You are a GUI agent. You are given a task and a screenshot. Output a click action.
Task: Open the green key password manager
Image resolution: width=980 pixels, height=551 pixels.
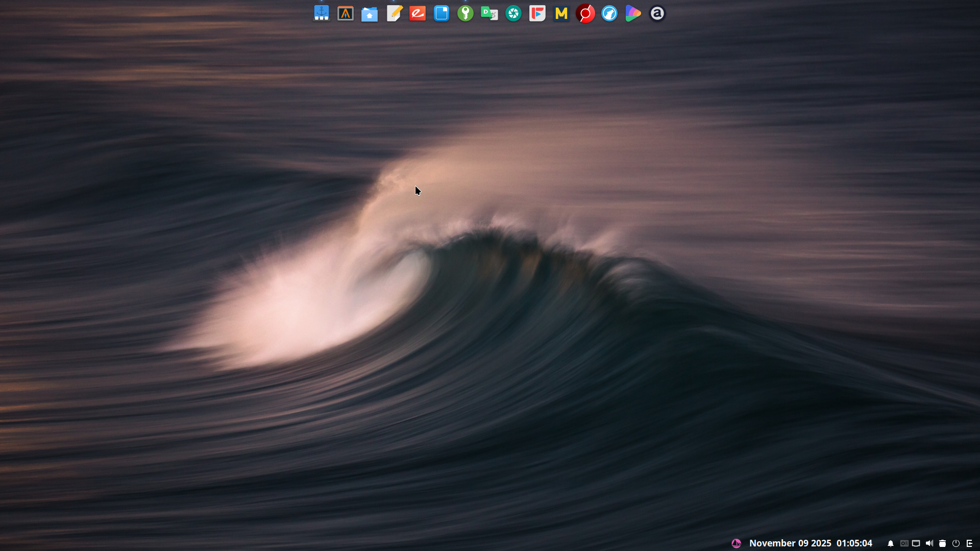[x=465, y=13]
